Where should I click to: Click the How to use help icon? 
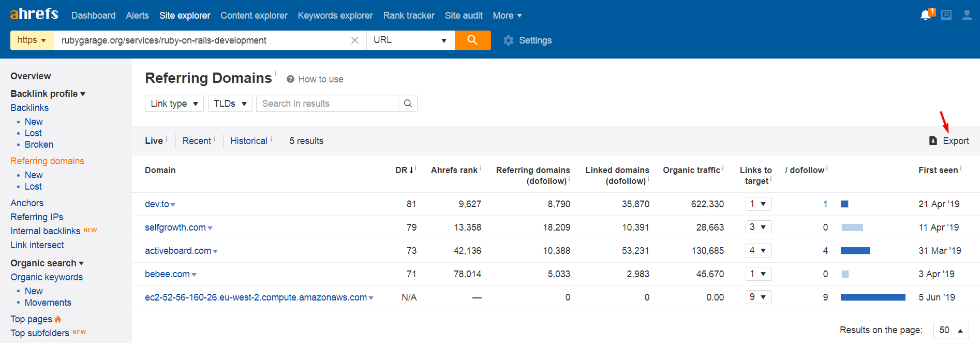click(x=290, y=79)
